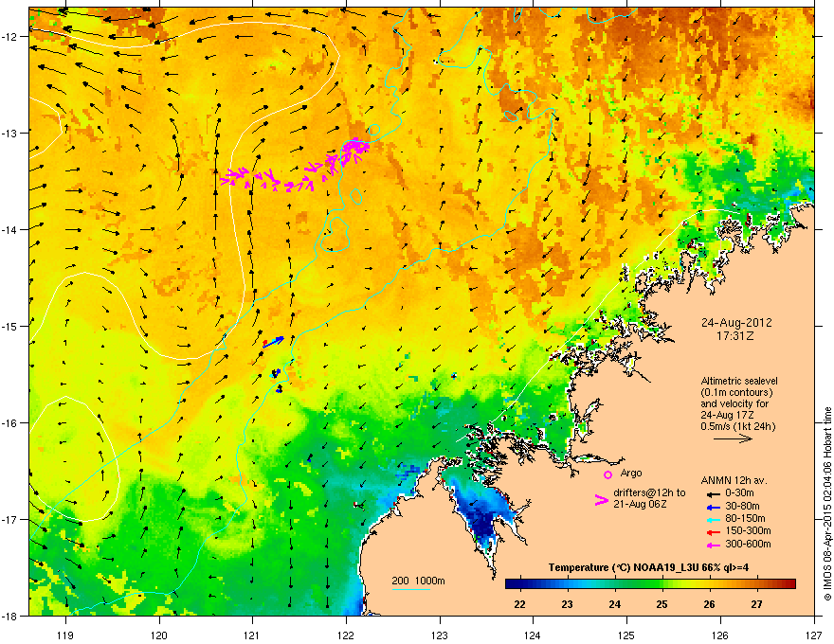Image resolution: width=834 pixels, height=644 pixels.
Task: Click the cyan isobath line under 200 1000m
Action: [410, 589]
